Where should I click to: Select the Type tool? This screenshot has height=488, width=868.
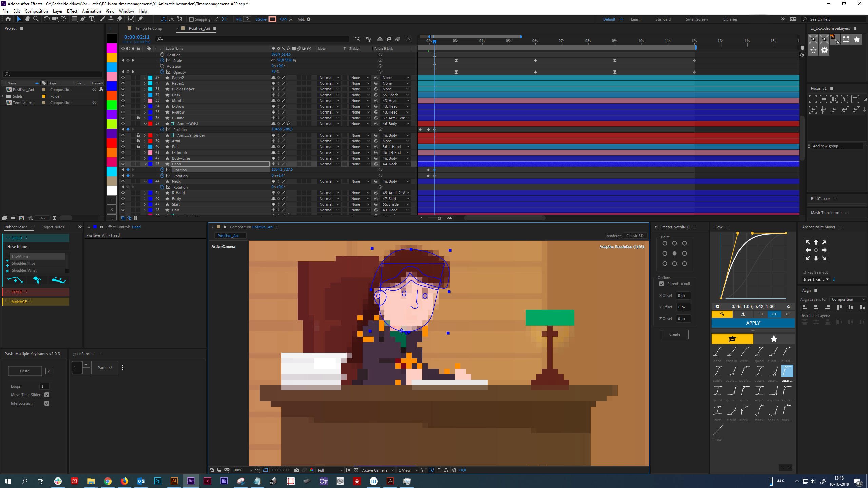[x=92, y=19]
